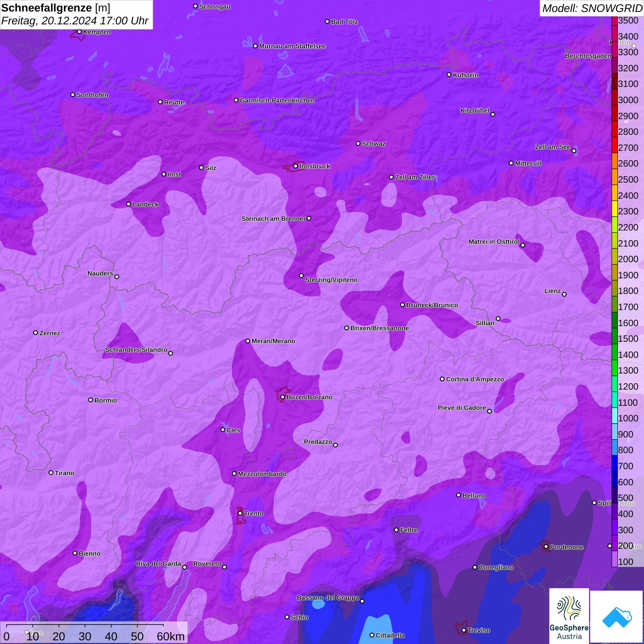Click the Sillian label
The height and width of the screenshot is (644, 644).
(x=485, y=323)
